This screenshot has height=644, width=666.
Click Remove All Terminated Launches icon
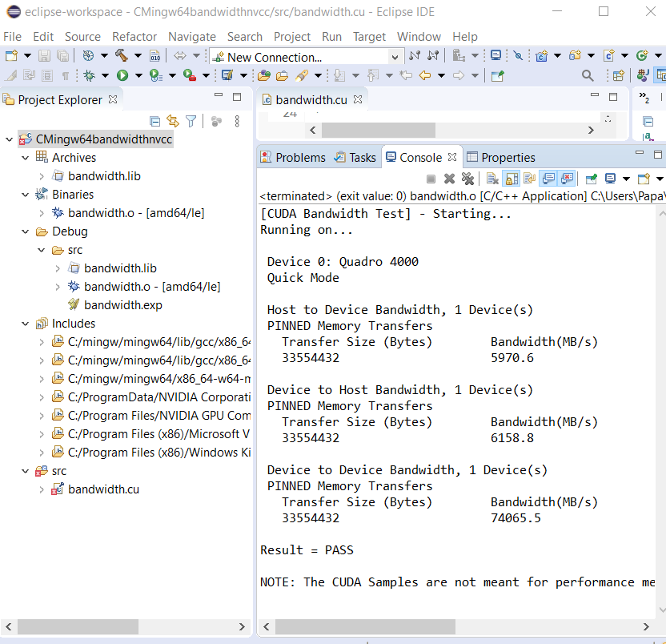(x=467, y=179)
